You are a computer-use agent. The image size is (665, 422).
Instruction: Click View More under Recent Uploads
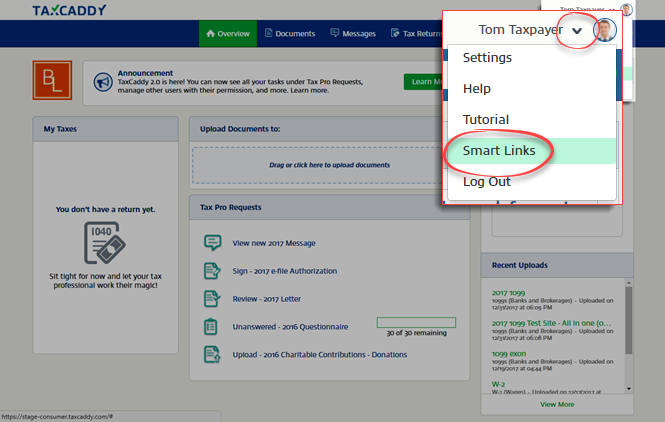coord(557,404)
